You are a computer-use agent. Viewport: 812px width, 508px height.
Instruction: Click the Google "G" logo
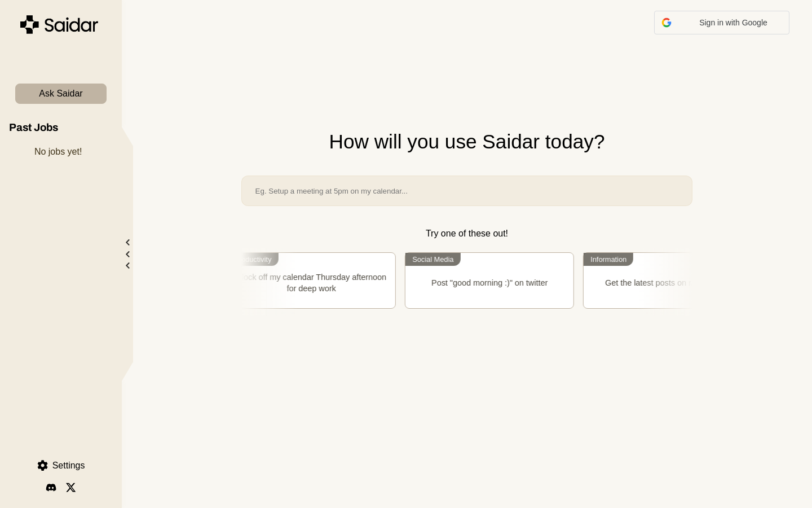667,23
